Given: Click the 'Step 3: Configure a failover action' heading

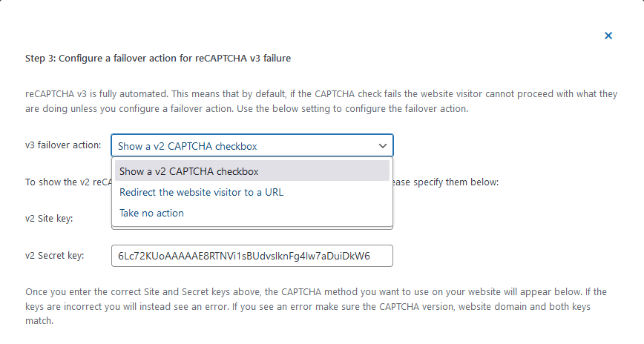Looking at the screenshot, I should (158, 59).
